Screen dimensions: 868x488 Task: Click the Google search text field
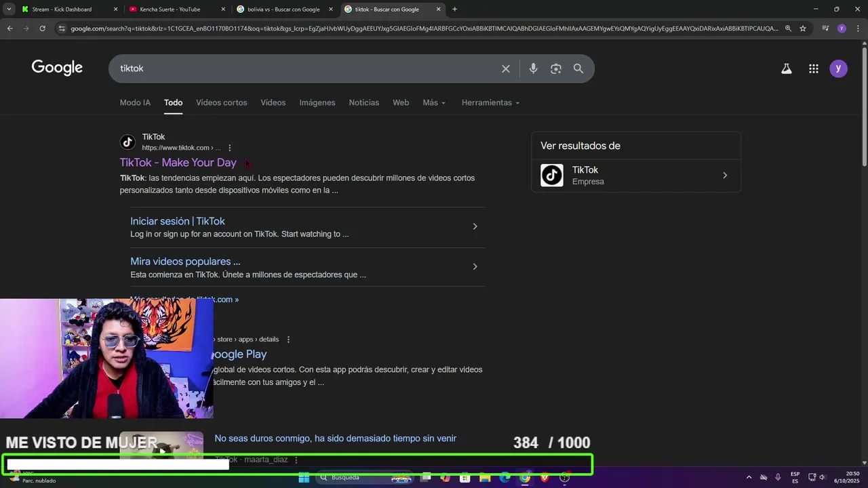[x=305, y=68]
